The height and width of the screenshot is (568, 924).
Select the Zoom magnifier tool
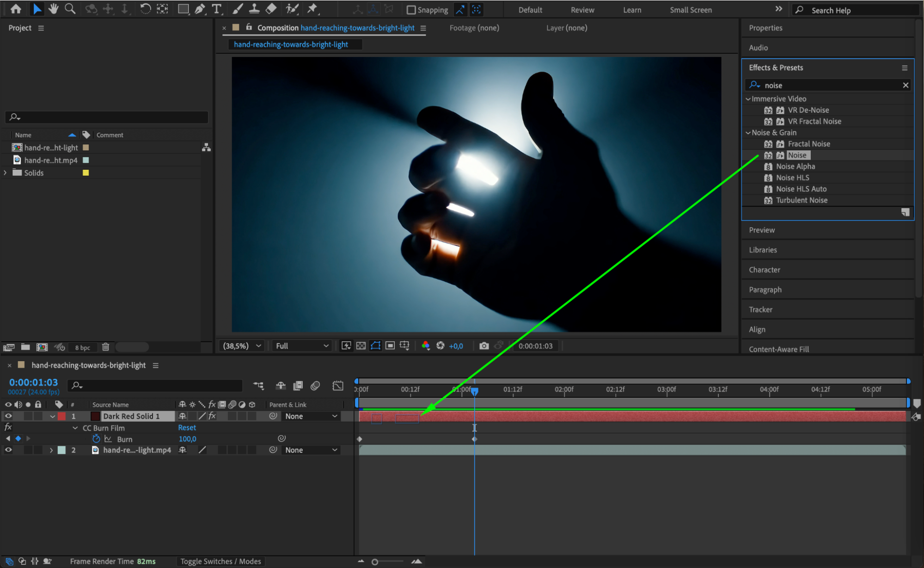70,9
